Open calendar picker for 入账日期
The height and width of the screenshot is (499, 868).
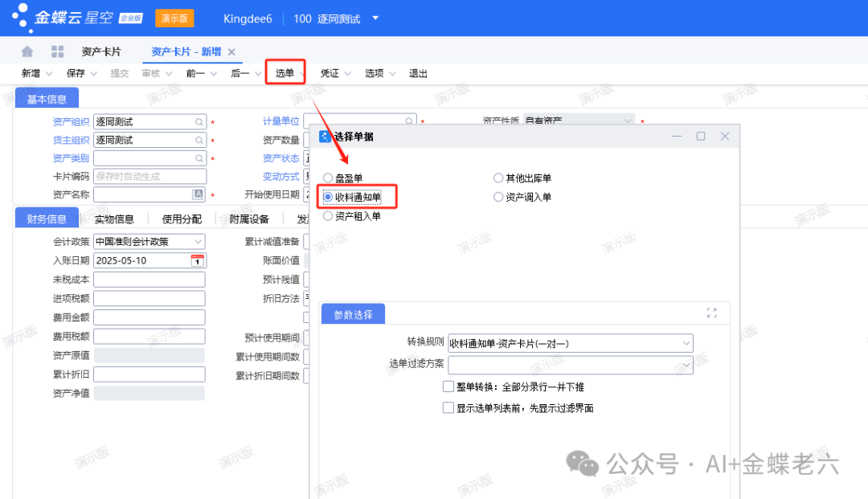point(197,260)
